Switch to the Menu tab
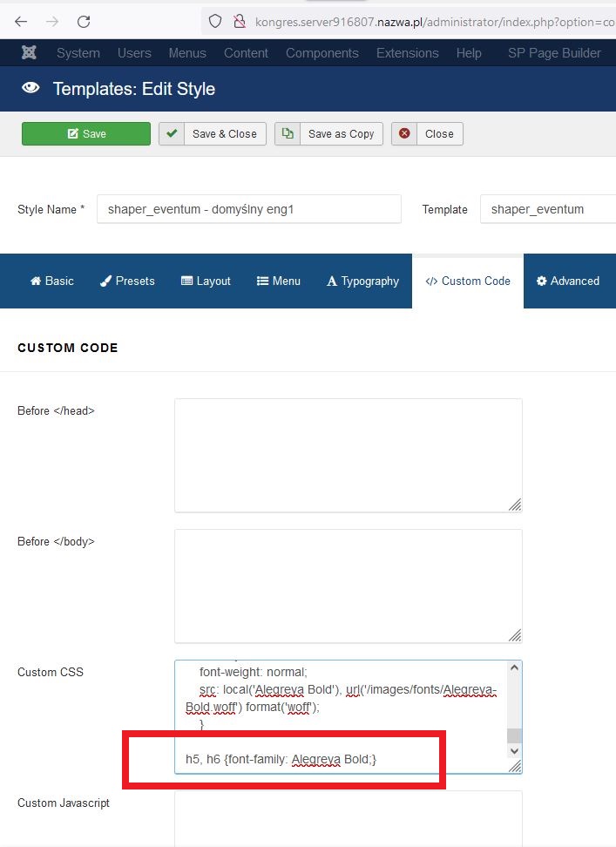The width and height of the screenshot is (616, 847). pyautogui.click(x=279, y=281)
